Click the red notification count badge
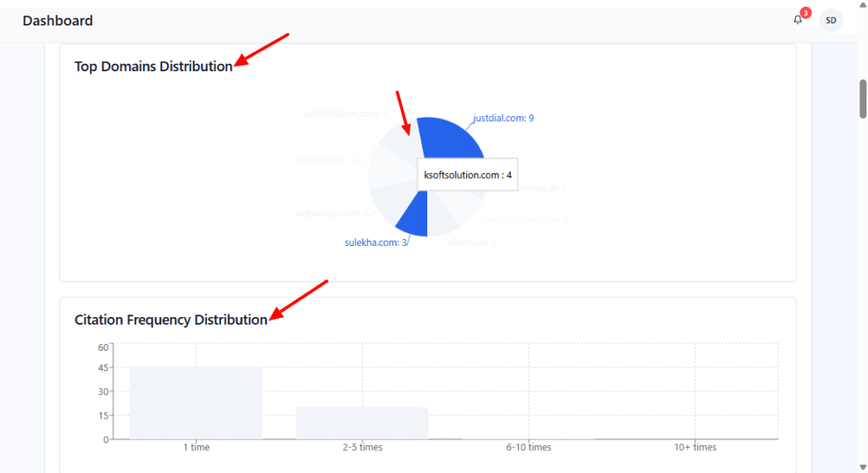Viewport: 868px width, 473px height. click(805, 13)
